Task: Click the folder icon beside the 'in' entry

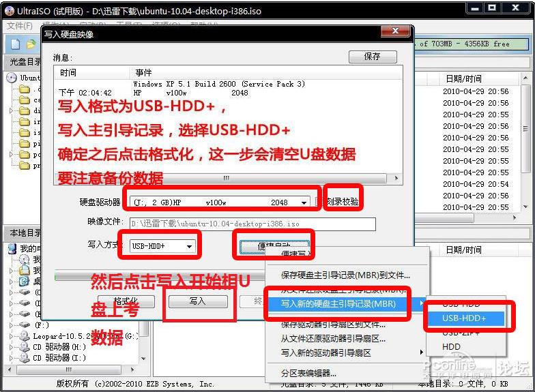Action: [x=25, y=121]
